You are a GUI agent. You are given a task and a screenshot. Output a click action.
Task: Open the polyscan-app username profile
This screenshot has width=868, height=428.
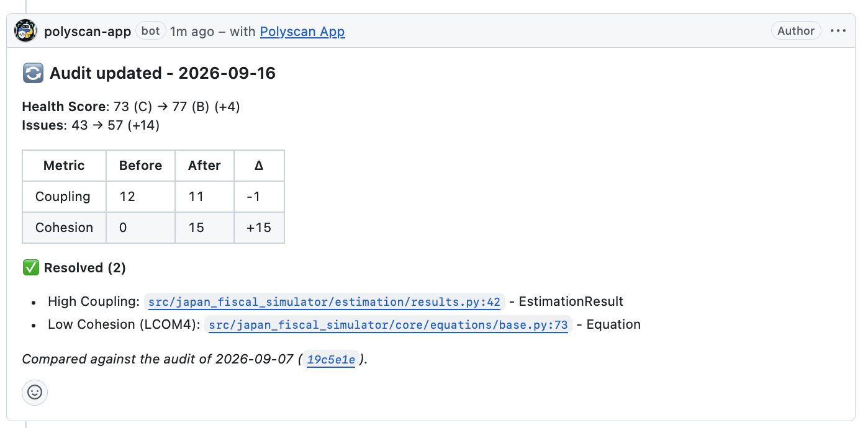pyautogui.click(x=88, y=31)
